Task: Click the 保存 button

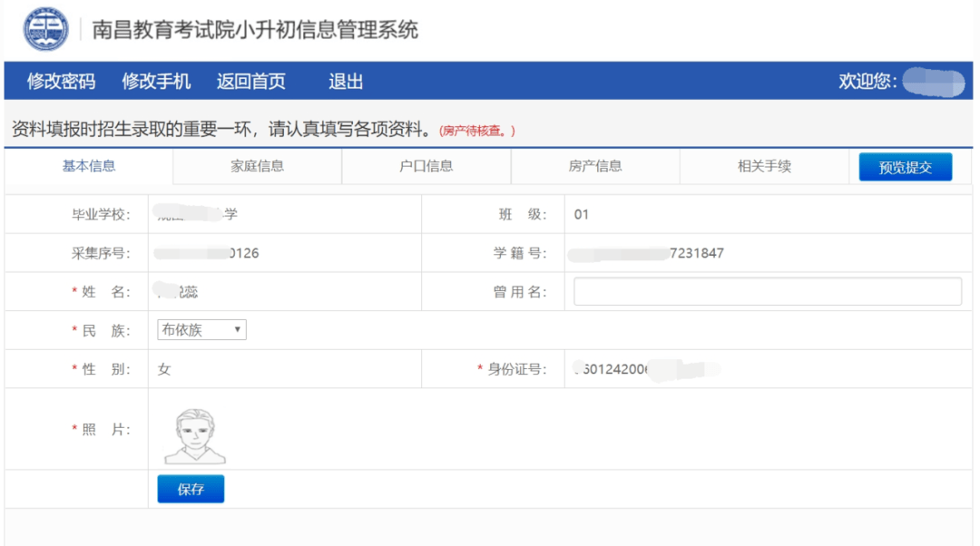Action: (191, 489)
